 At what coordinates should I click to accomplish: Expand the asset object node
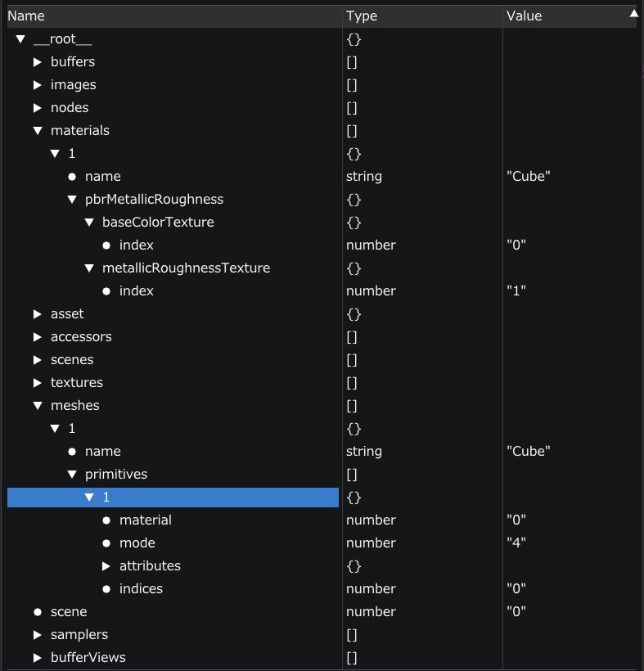(x=38, y=314)
